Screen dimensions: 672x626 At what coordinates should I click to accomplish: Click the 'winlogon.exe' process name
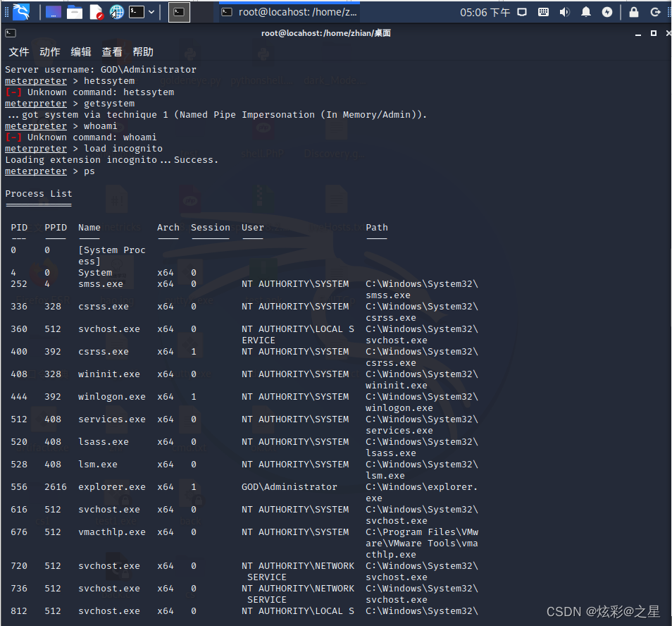112,397
